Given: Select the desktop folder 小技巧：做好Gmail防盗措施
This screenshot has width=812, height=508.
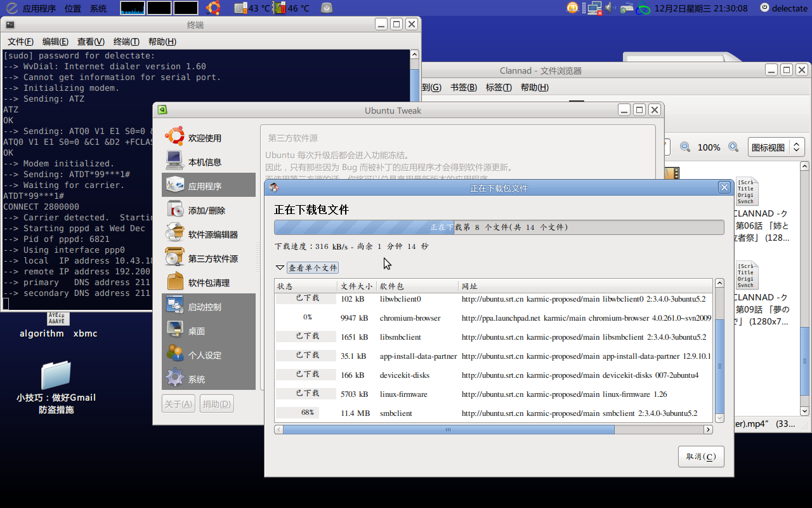Looking at the screenshot, I should (56, 387).
